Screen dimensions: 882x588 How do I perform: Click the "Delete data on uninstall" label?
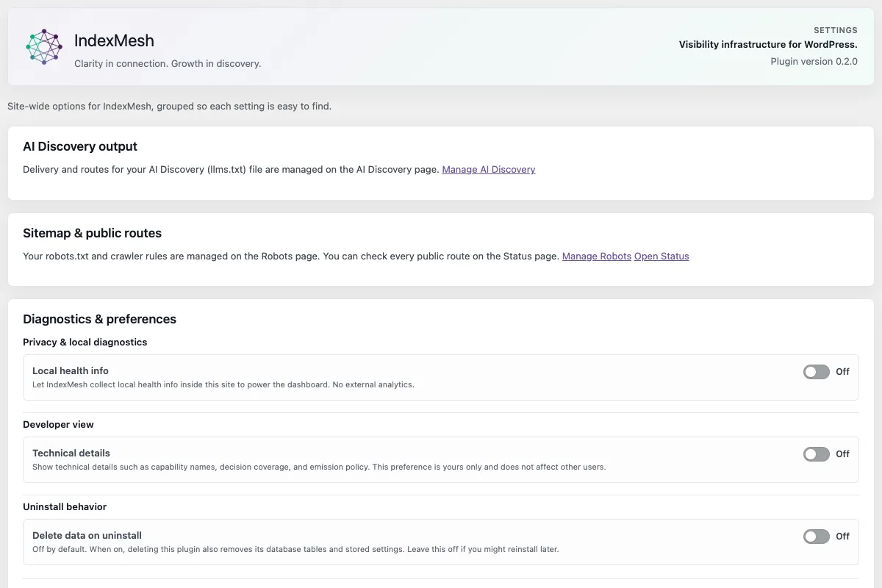coord(87,536)
